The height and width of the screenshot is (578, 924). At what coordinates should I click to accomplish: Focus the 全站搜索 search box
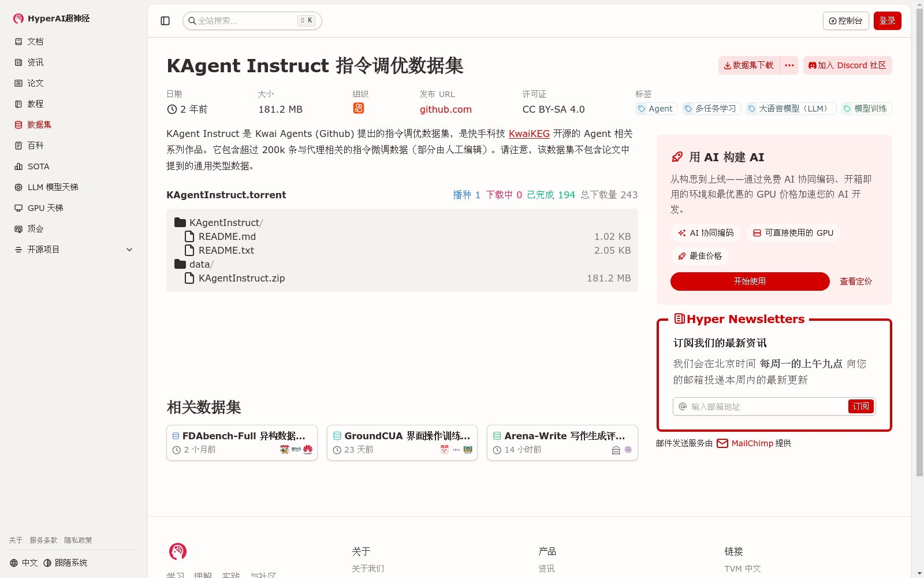[252, 21]
